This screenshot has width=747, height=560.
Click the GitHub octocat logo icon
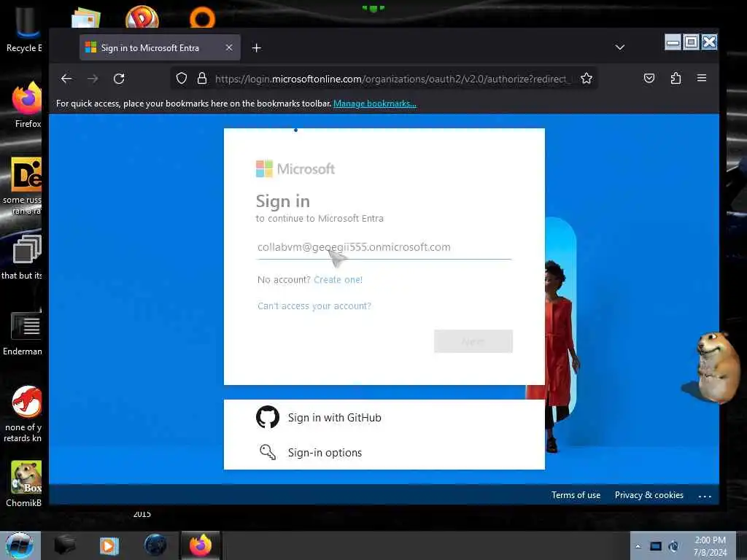tap(268, 417)
